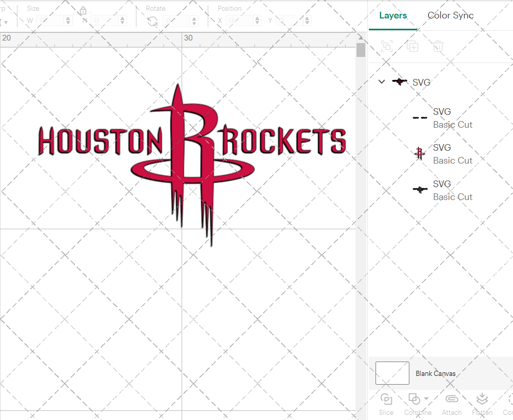Click the Combine icon
The height and width of the screenshot is (420, 513).
[414, 398]
